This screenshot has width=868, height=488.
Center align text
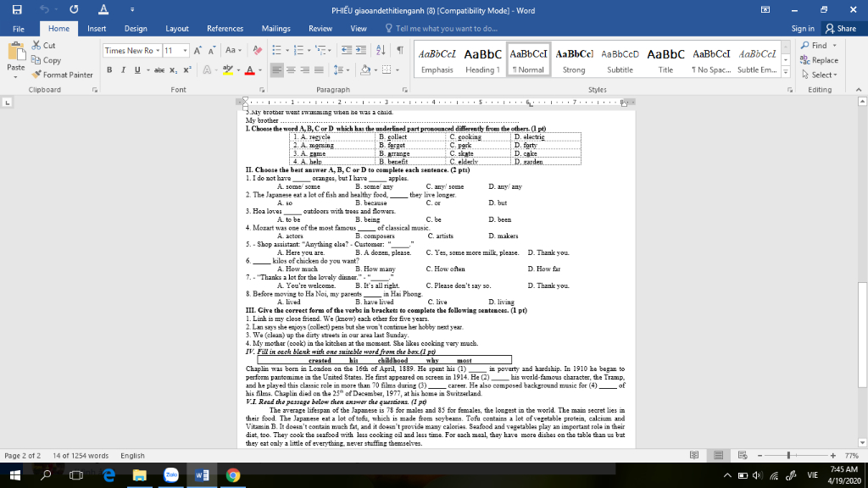click(x=291, y=70)
